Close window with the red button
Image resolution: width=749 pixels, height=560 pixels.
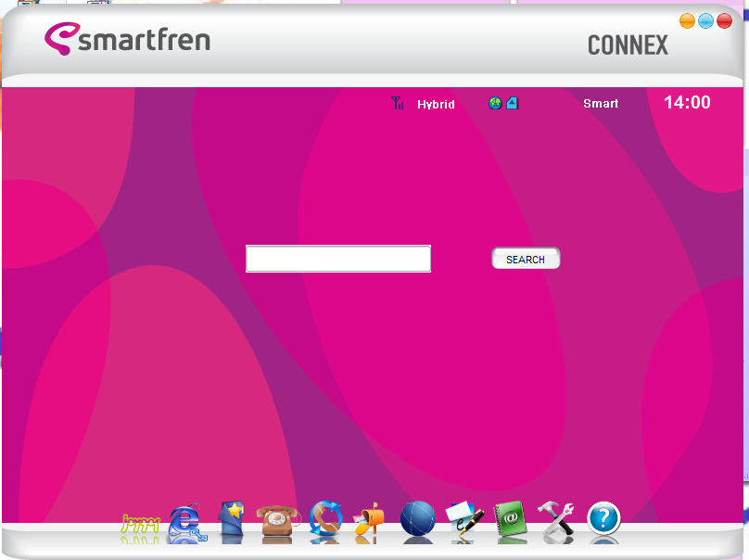[724, 21]
